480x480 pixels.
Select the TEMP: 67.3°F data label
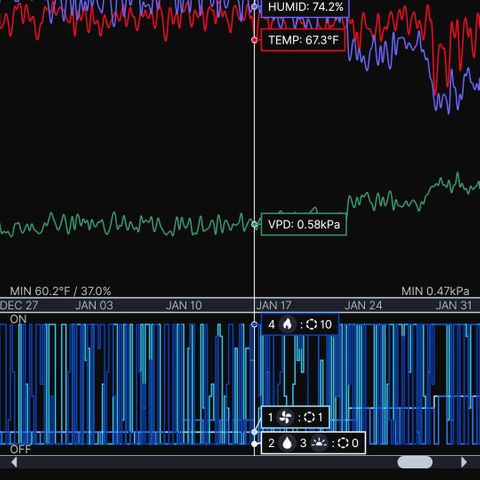click(x=303, y=40)
